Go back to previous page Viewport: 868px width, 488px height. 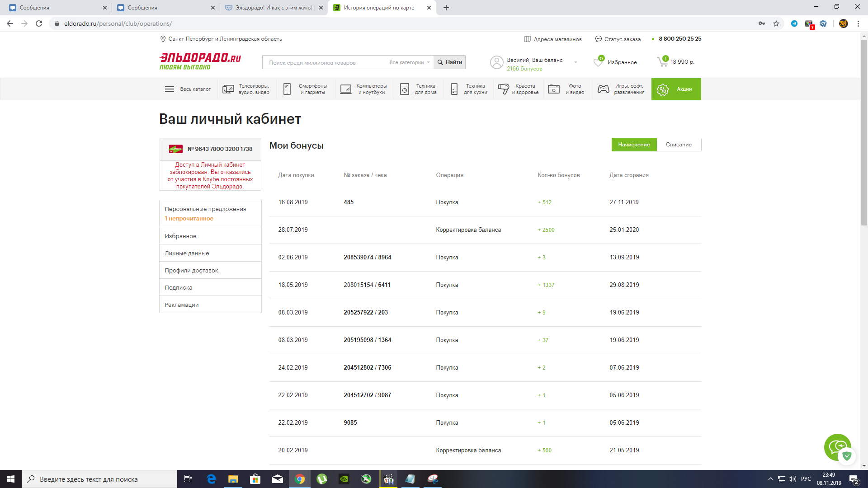pos(10,23)
